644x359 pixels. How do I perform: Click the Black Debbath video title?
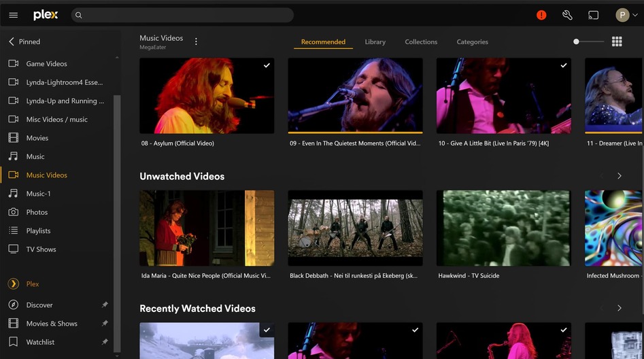coord(354,275)
